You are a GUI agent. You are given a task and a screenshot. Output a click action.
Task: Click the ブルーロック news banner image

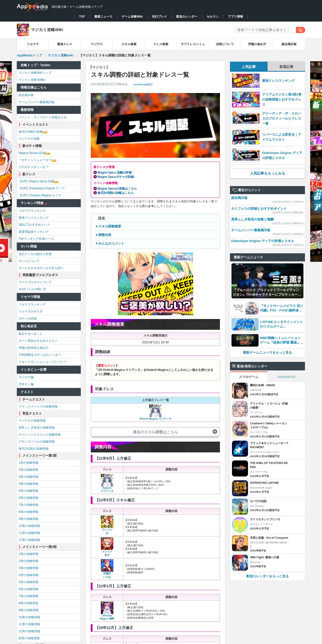[267, 281]
